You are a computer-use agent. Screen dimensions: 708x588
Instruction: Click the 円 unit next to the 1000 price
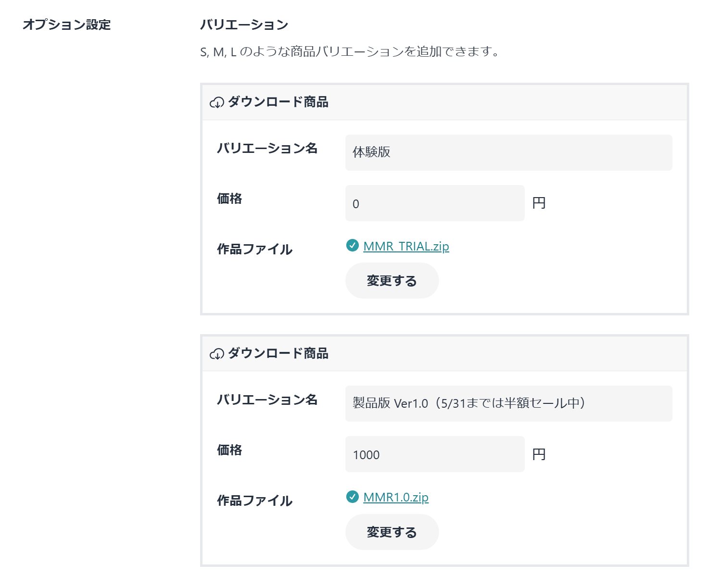(539, 454)
